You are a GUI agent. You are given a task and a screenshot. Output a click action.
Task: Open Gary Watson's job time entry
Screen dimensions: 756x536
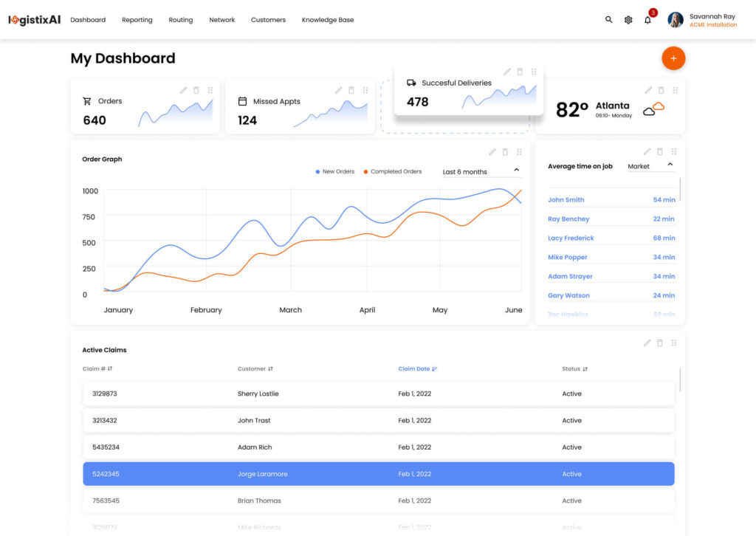click(x=611, y=295)
